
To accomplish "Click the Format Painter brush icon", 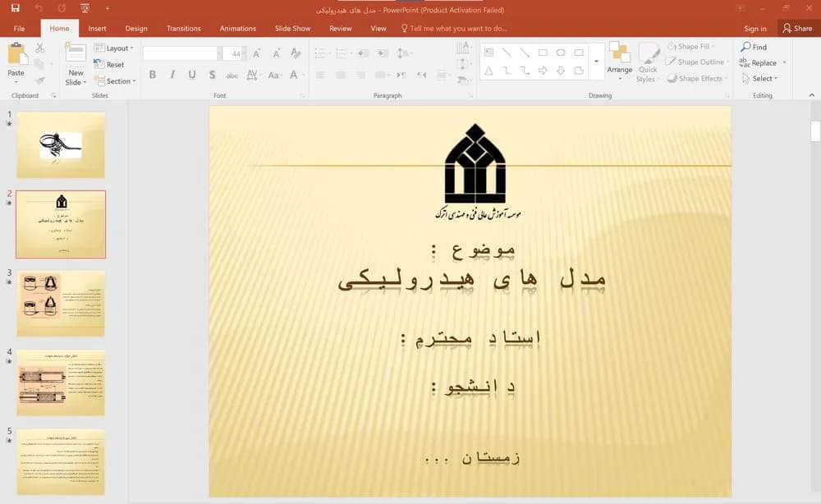I will click(x=39, y=80).
